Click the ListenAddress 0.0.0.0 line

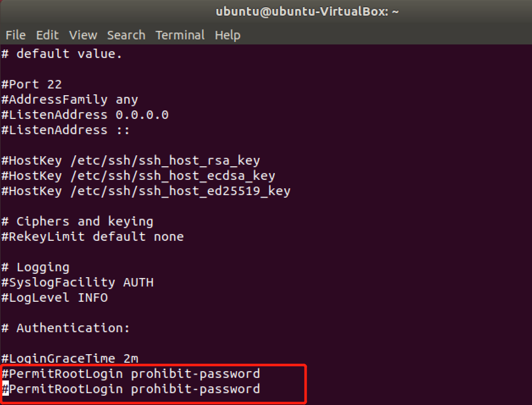click(85, 115)
